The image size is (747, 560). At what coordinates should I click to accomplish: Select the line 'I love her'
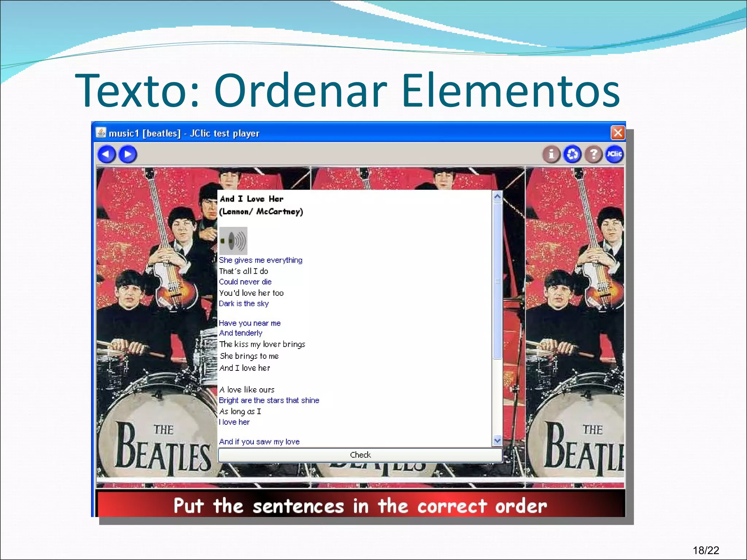(x=234, y=422)
